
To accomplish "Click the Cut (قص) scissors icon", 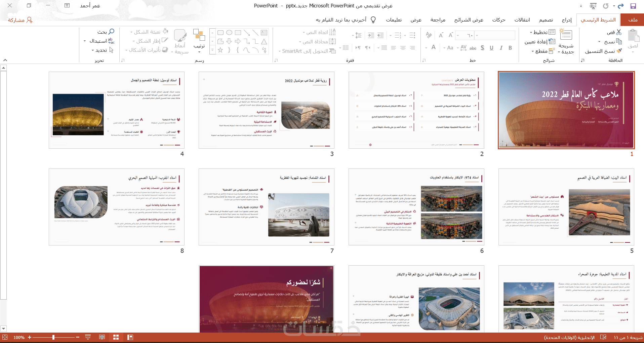I will 619,32.
